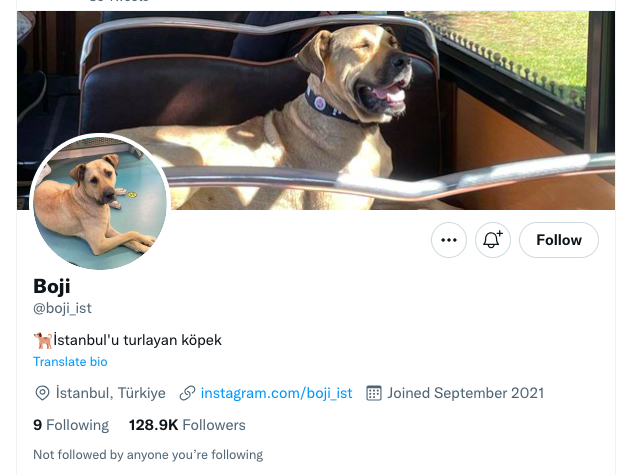The width and height of the screenshot is (642, 475).
Task: Click Translate bio
Action: point(70,362)
